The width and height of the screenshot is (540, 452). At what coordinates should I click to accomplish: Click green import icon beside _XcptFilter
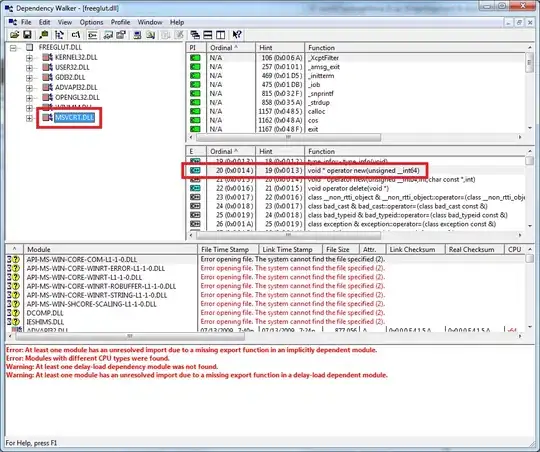click(195, 58)
